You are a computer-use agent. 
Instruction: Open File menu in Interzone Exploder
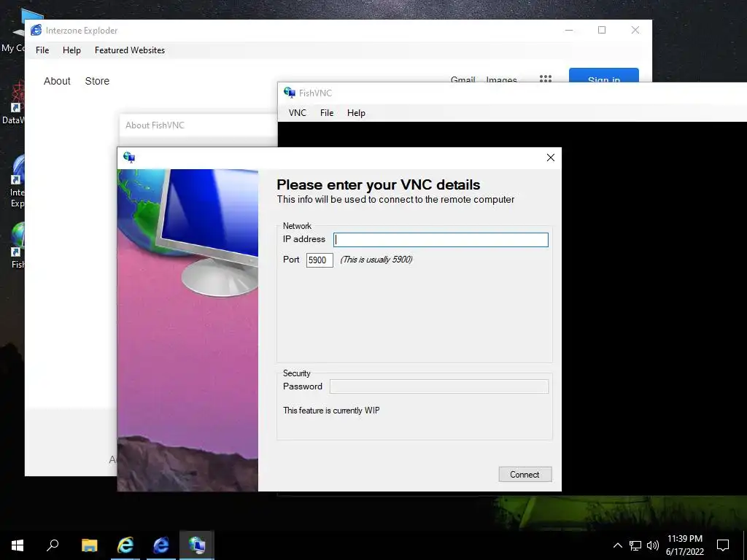point(42,50)
